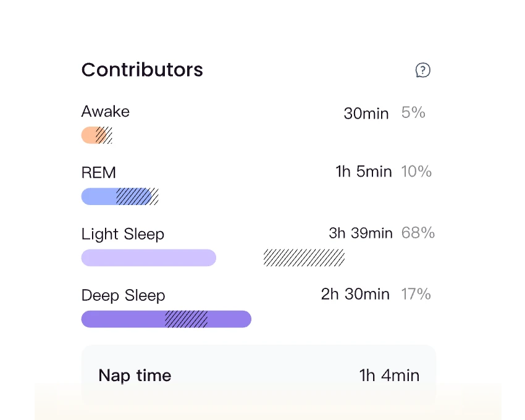525x420 pixels.
Task: Tap the REM 1h 5min duration
Action: [x=364, y=172]
